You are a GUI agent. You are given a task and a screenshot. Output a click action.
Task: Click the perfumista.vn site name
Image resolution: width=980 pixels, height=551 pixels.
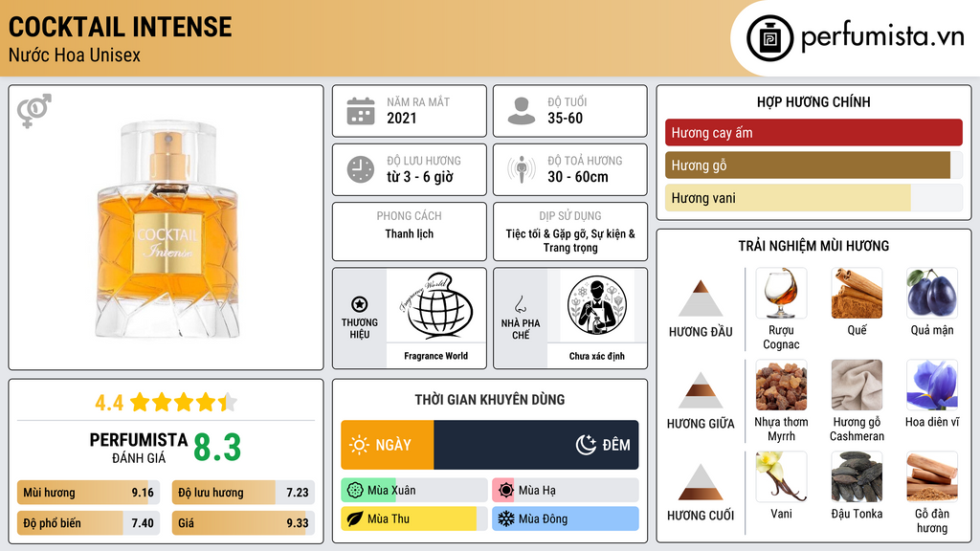882,37
